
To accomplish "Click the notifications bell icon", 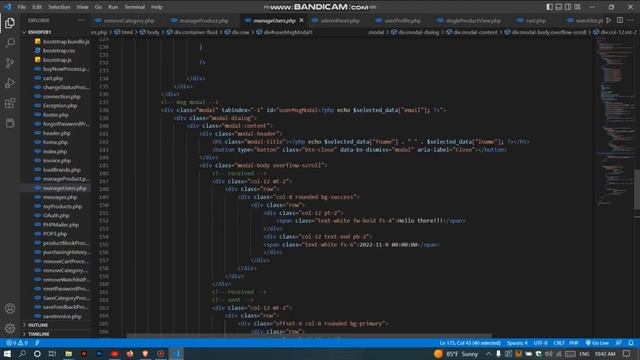I will click(631, 343).
